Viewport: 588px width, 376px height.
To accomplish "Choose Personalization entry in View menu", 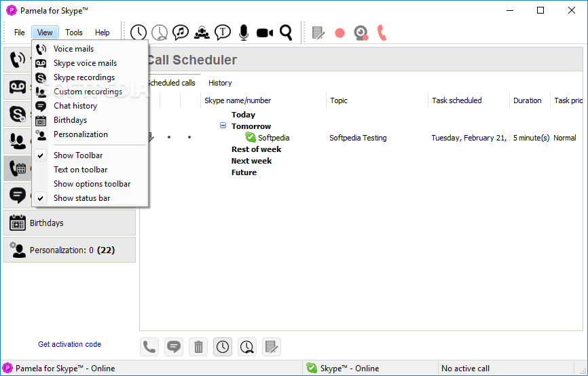I will click(x=90, y=134).
